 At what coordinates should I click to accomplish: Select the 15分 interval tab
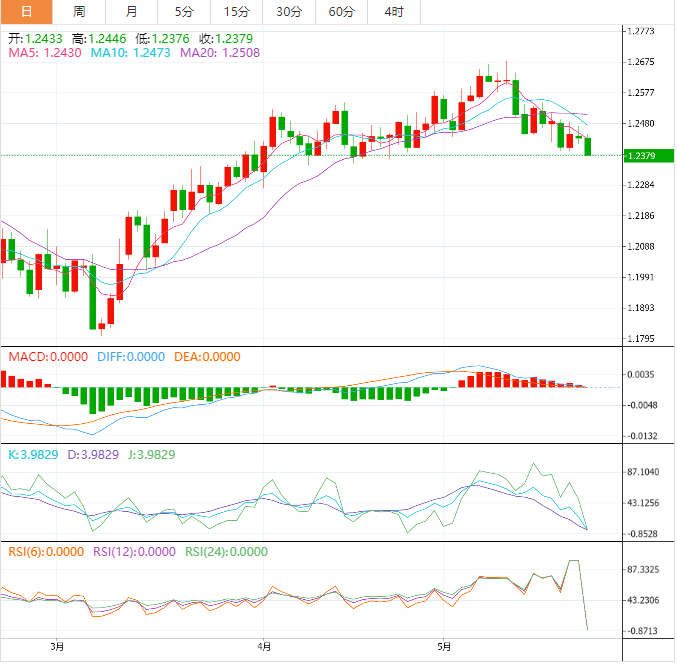(236, 12)
